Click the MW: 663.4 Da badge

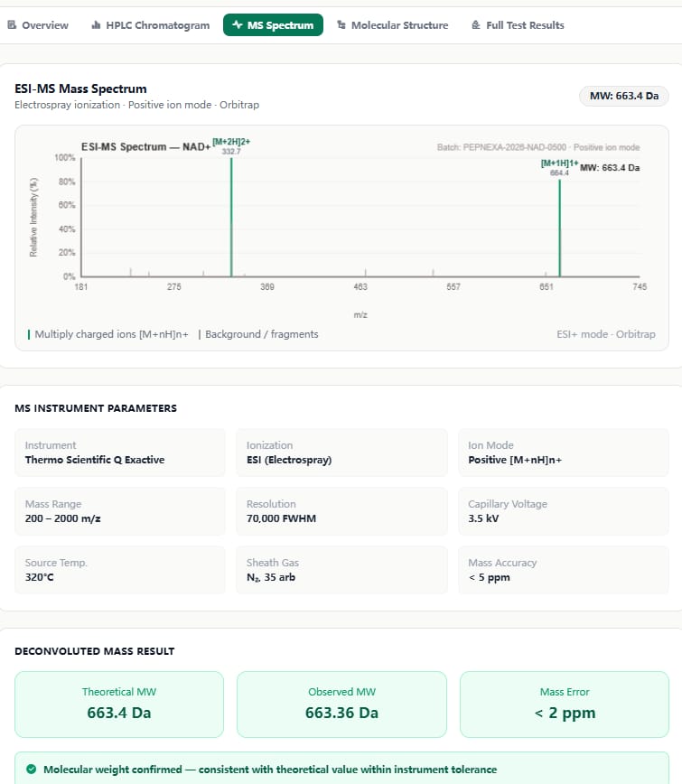coord(624,96)
